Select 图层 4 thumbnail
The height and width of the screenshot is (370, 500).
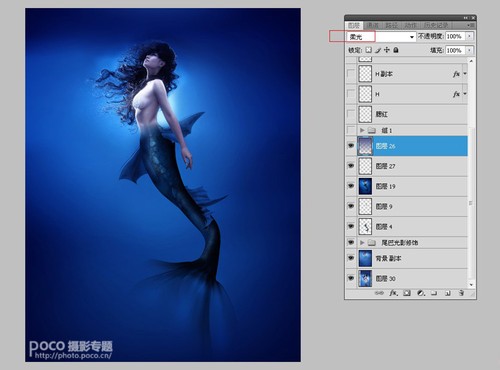coord(365,226)
